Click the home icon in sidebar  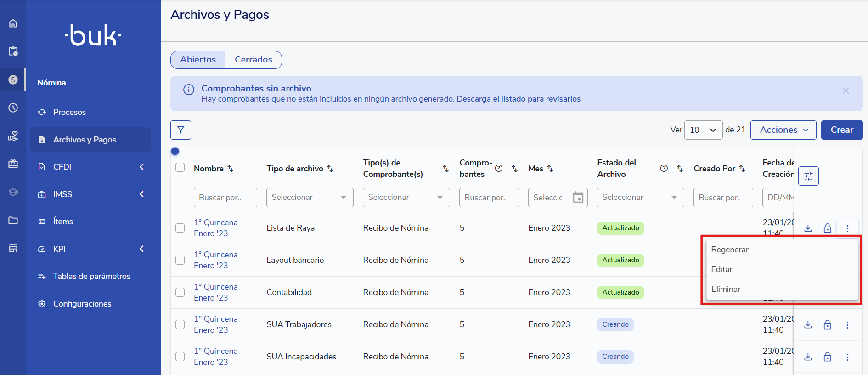[x=13, y=23]
